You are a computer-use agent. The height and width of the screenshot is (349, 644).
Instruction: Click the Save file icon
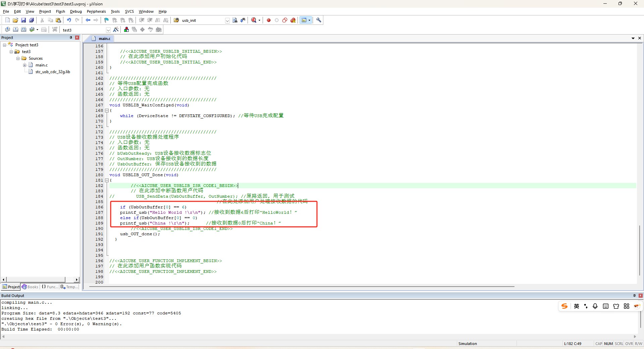(23, 20)
